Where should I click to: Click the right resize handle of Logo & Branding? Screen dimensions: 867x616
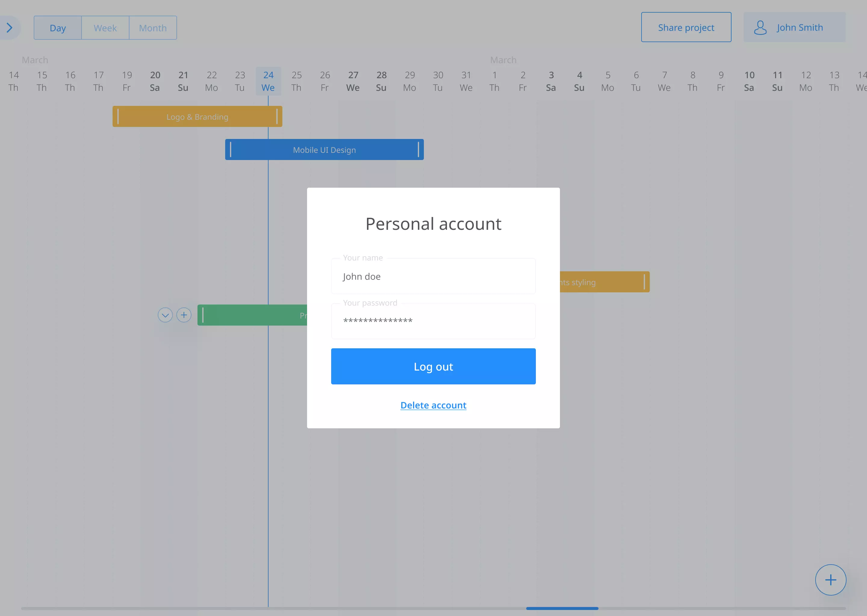[x=277, y=116]
